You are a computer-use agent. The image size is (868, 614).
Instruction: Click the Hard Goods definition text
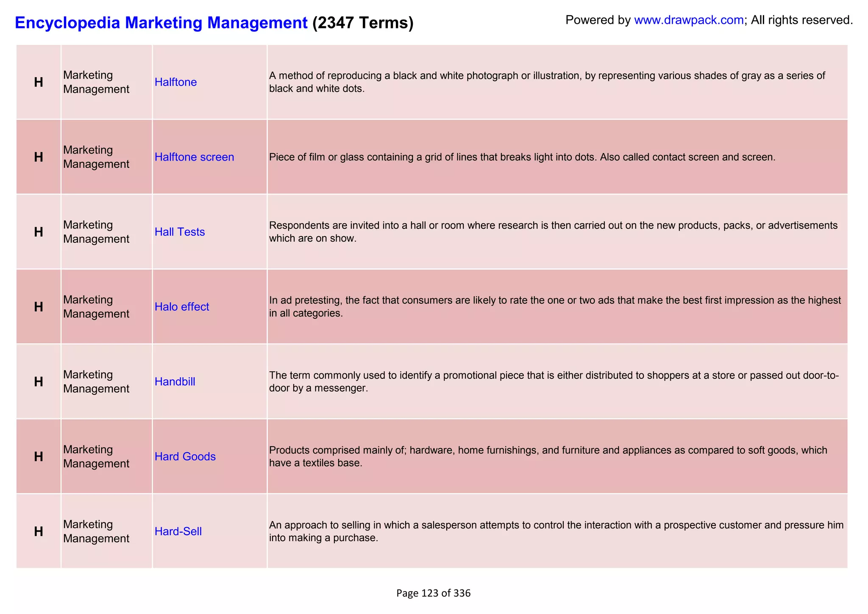click(548, 456)
